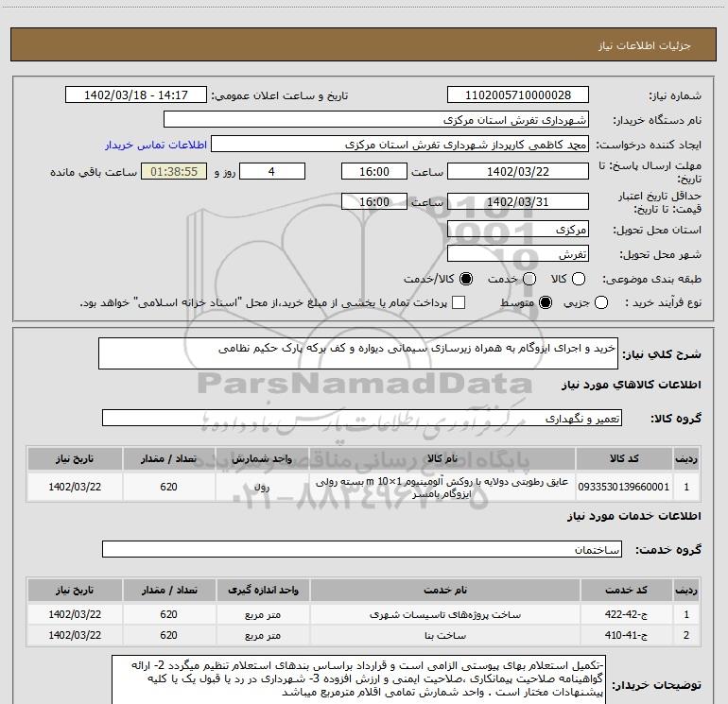The width and height of the screenshot is (728, 704).
Task: Click price validity date 1402/03/31 field
Action: click(x=518, y=201)
